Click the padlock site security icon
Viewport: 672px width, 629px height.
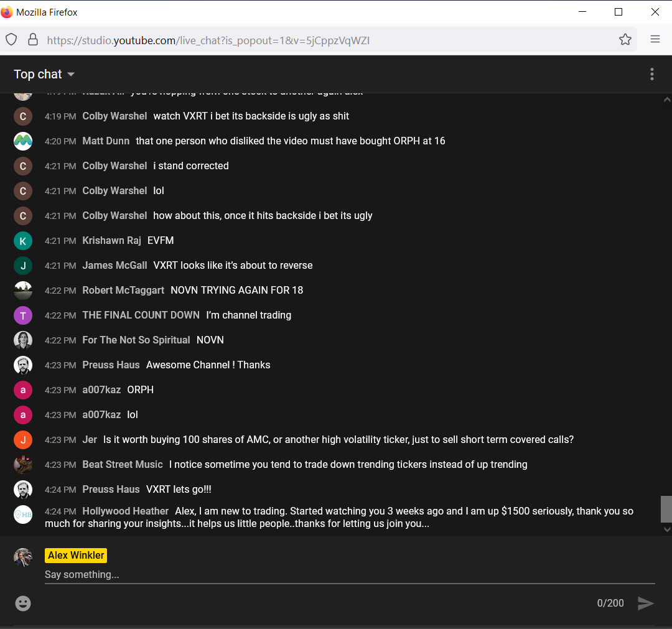(x=32, y=39)
